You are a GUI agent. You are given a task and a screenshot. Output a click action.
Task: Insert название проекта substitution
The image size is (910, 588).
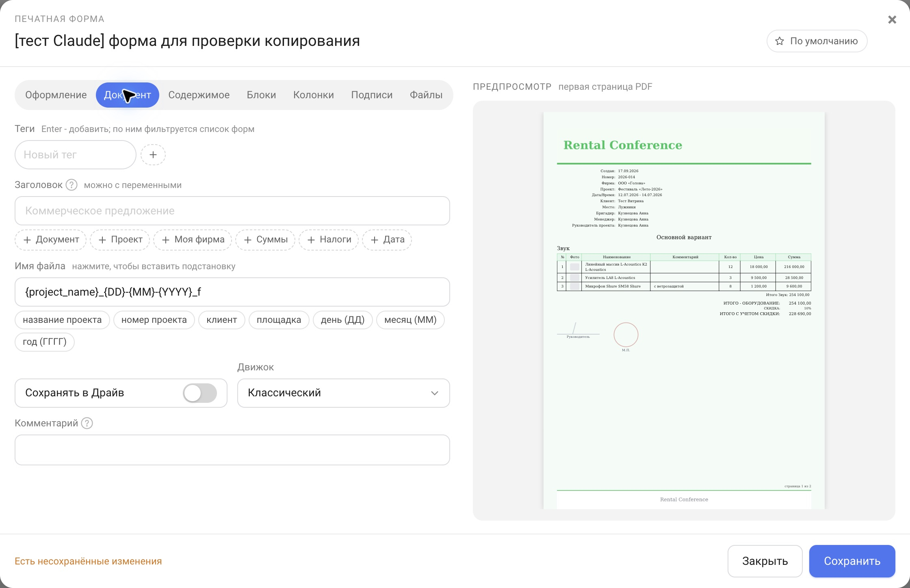pos(62,320)
